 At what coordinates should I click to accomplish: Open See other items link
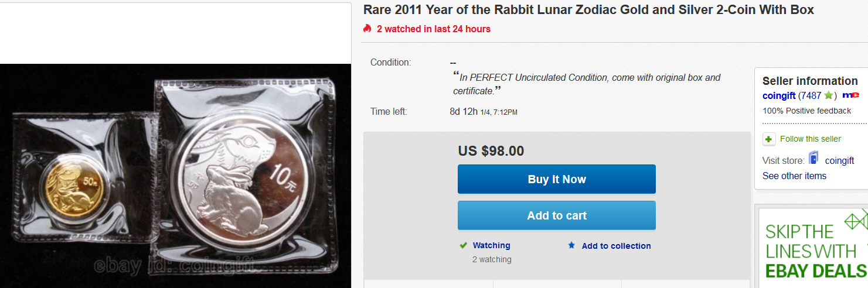pos(794,176)
